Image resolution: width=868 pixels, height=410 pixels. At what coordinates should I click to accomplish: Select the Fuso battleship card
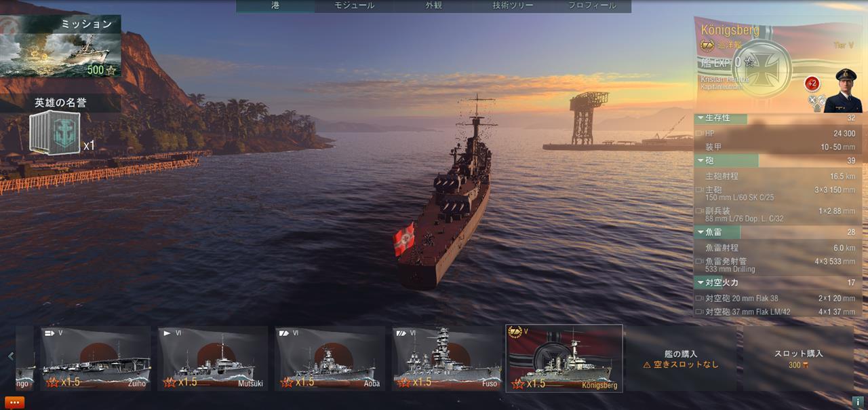(x=448, y=358)
